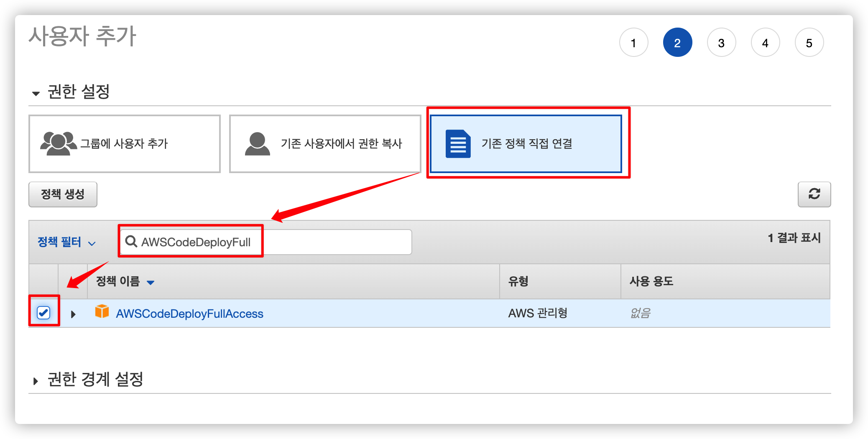Click the magnifier icon in the policy search
The image size is (868, 439).
pos(131,241)
